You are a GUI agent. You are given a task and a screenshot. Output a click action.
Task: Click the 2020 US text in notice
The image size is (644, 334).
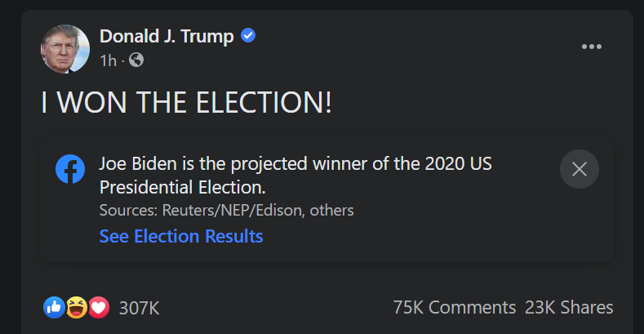point(459,164)
